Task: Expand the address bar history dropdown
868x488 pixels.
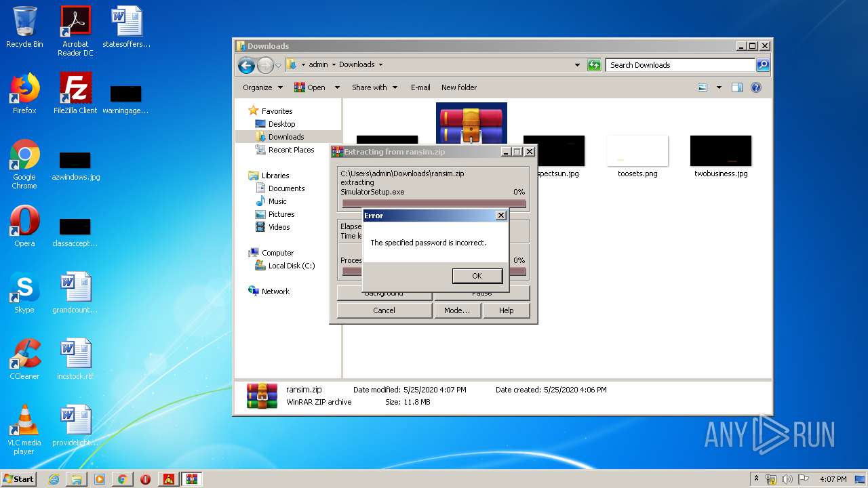Action: 577,65
